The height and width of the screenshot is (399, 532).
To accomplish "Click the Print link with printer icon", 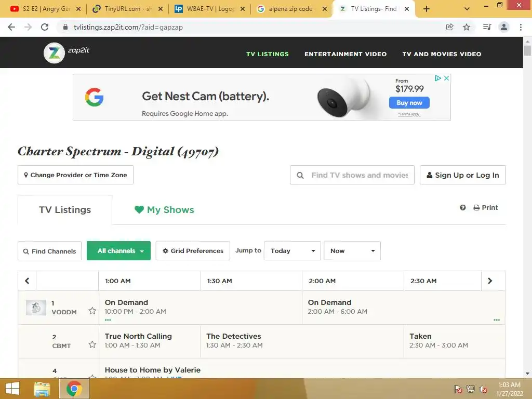I will [486, 207].
